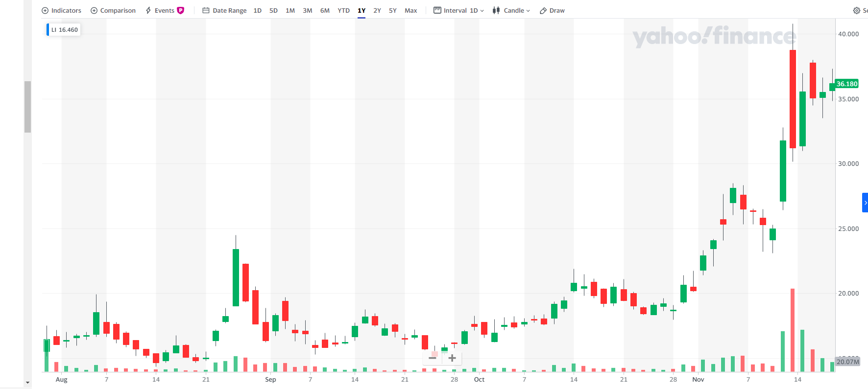This screenshot has width=868, height=389.
Task: Click the premium badge next to Events
Action: click(x=181, y=10)
